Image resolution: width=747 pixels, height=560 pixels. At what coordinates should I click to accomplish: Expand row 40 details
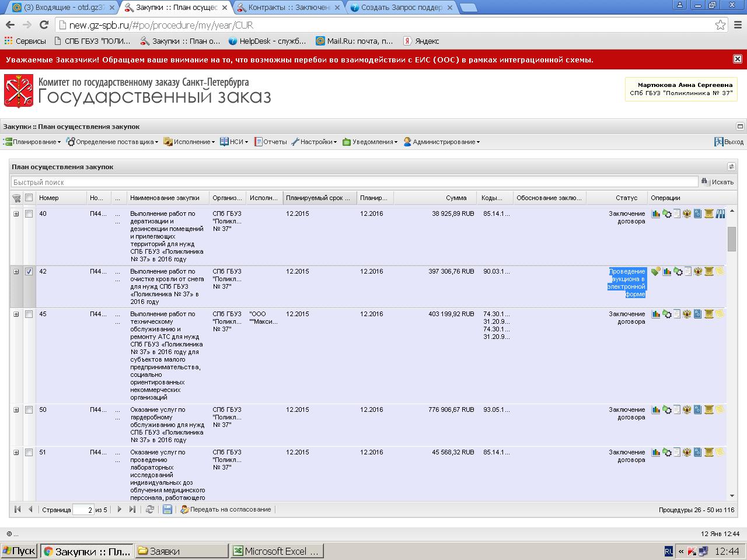tap(16, 214)
